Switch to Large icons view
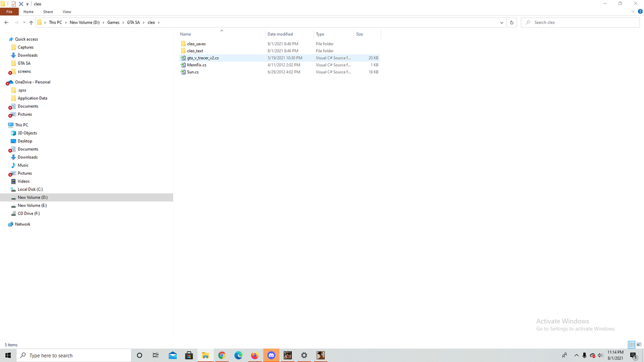The width and height of the screenshot is (644, 362). click(x=639, y=345)
